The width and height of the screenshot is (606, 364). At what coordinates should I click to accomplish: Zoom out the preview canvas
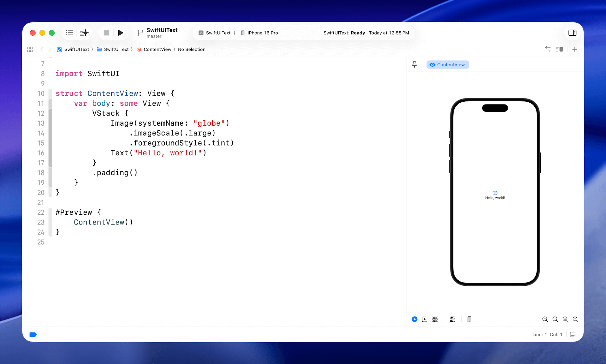point(545,319)
